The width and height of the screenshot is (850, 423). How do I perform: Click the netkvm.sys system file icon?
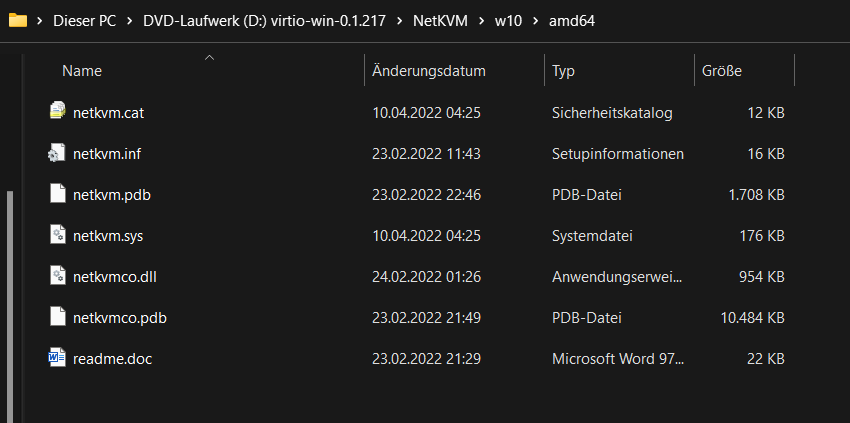click(57, 235)
